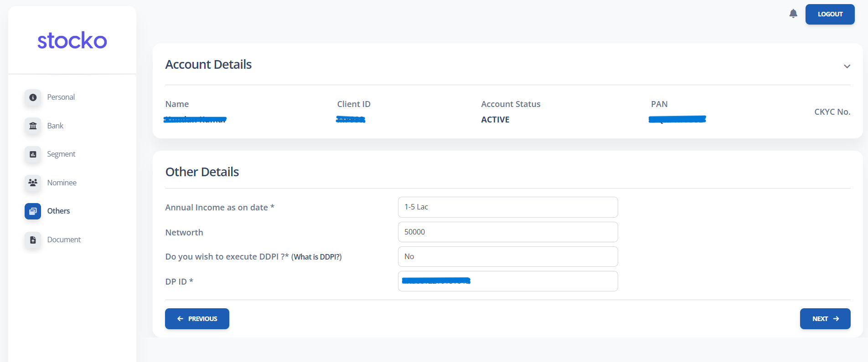Collapse the Account Details panel chevron
Screen dimensions: 868x362
pyautogui.click(x=847, y=66)
